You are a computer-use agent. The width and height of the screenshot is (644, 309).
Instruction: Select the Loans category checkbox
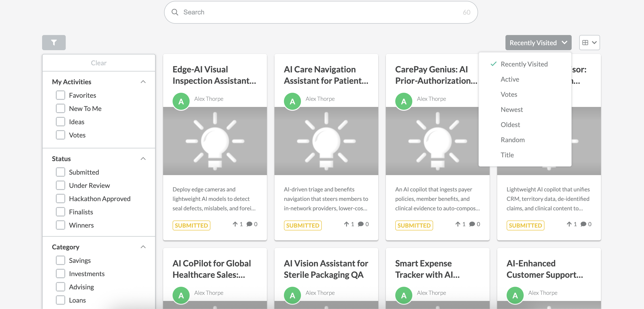click(x=61, y=300)
